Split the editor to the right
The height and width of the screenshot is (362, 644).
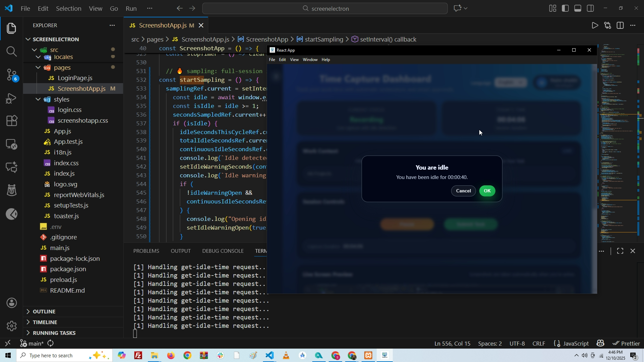point(620,25)
